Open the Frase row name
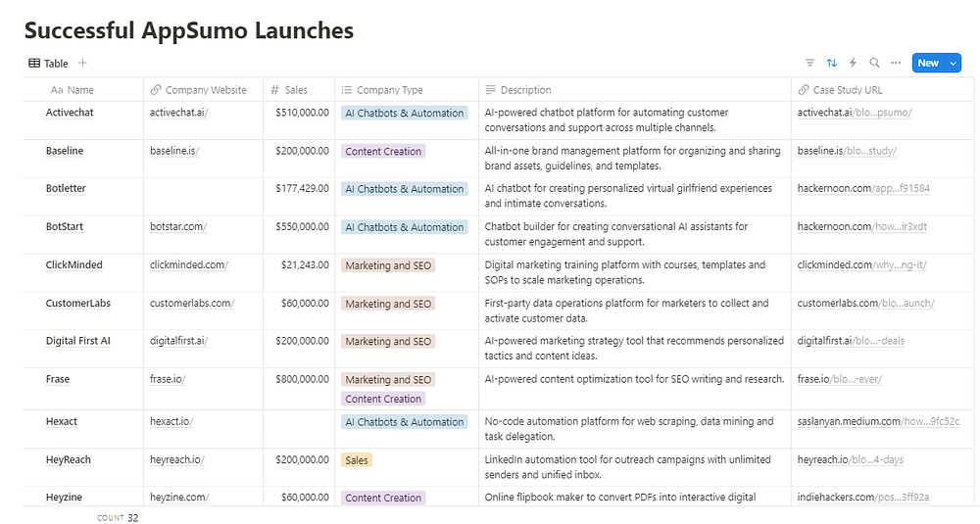980x524 pixels. (x=58, y=379)
